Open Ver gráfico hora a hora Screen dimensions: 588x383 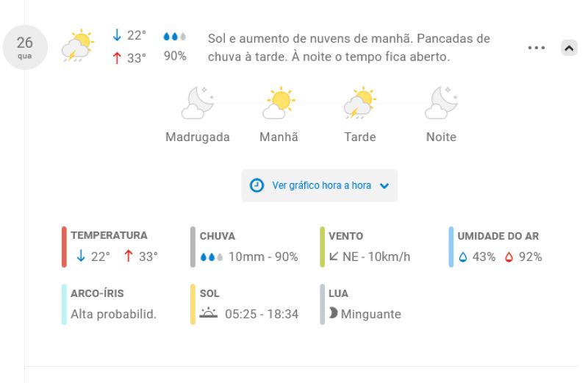click(x=320, y=185)
